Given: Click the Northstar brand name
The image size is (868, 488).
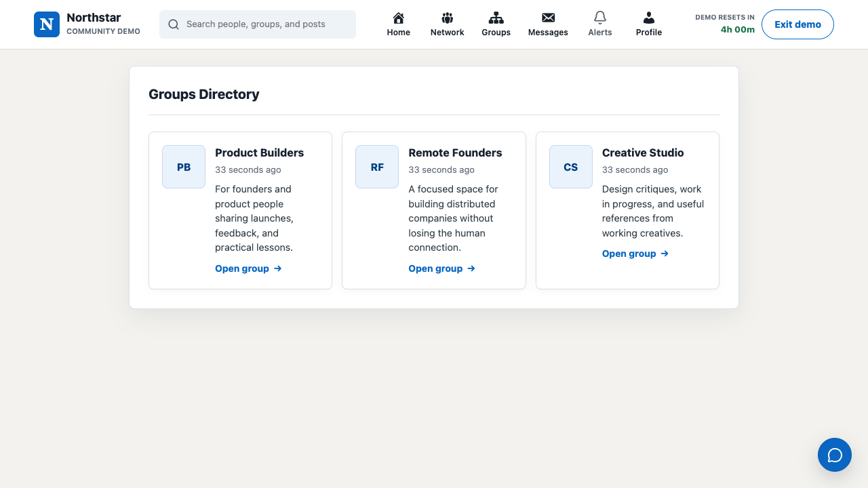Looking at the screenshot, I should [x=94, y=18].
